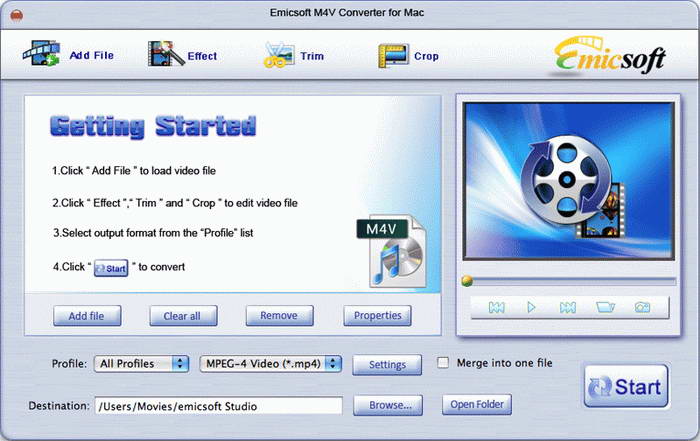Open the All Profiles dropdown
Viewport: 700px width, 441px height.
point(141,363)
